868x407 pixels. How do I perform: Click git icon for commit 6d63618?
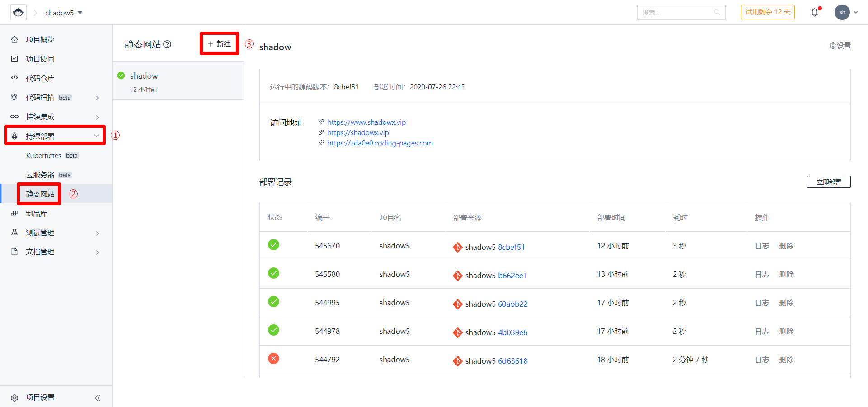point(457,361)
